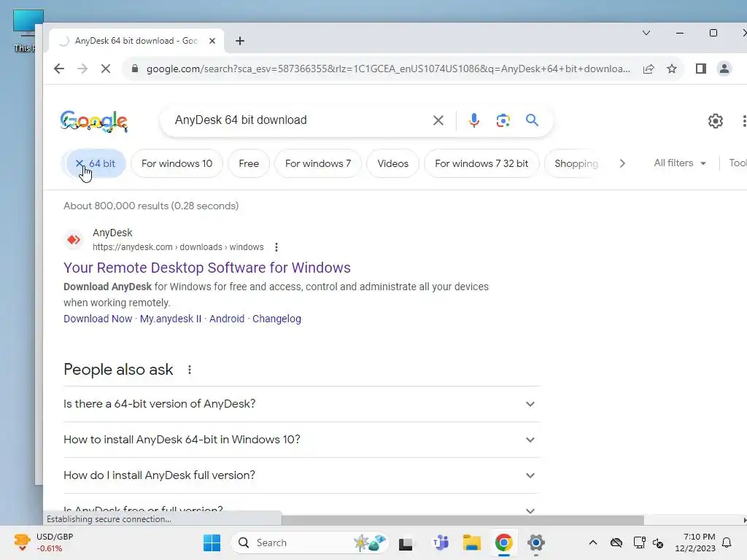
Task: Open the network tray icon
Action: [639, 542]
